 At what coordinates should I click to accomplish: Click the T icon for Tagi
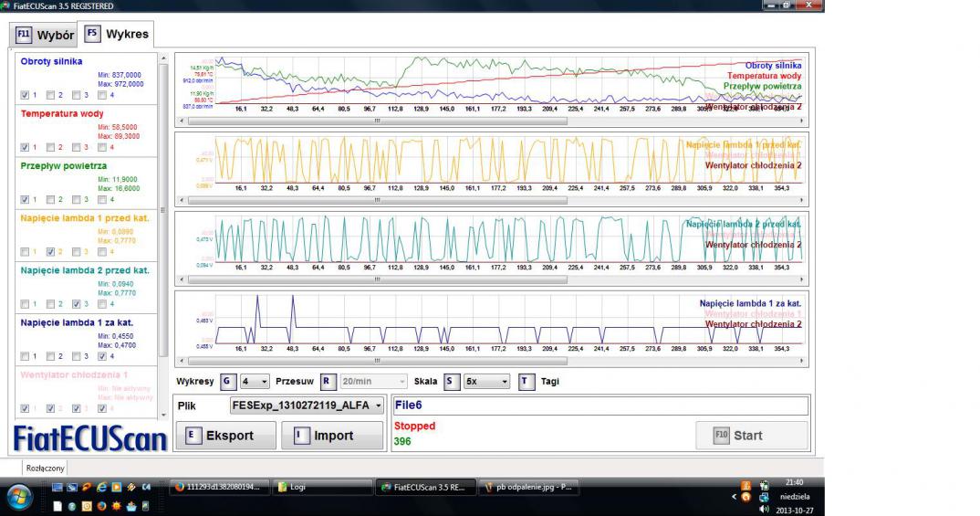tap(526, 382)
